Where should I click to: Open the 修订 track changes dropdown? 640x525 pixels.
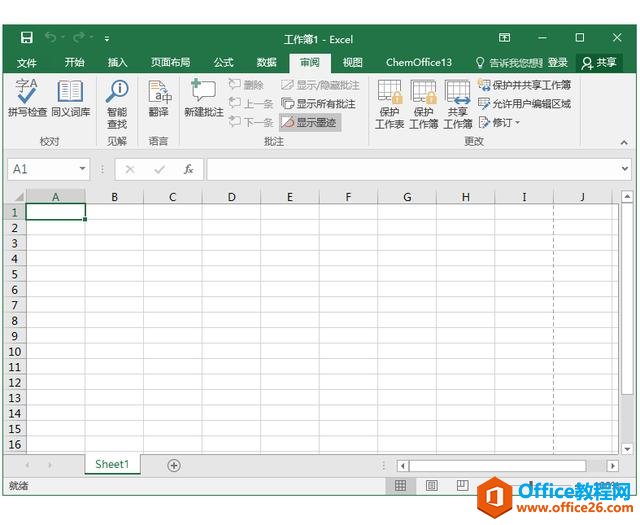click(500, 122)
